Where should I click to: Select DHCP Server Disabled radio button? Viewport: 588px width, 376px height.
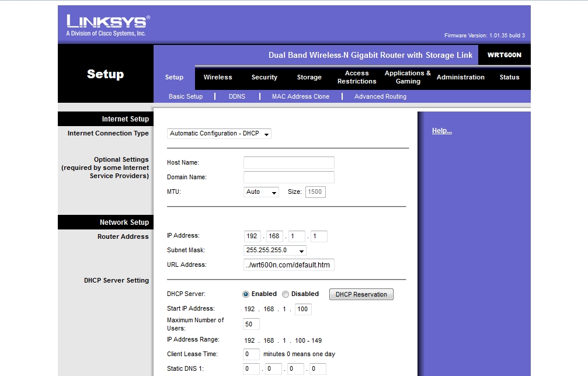tap(286, 294)
